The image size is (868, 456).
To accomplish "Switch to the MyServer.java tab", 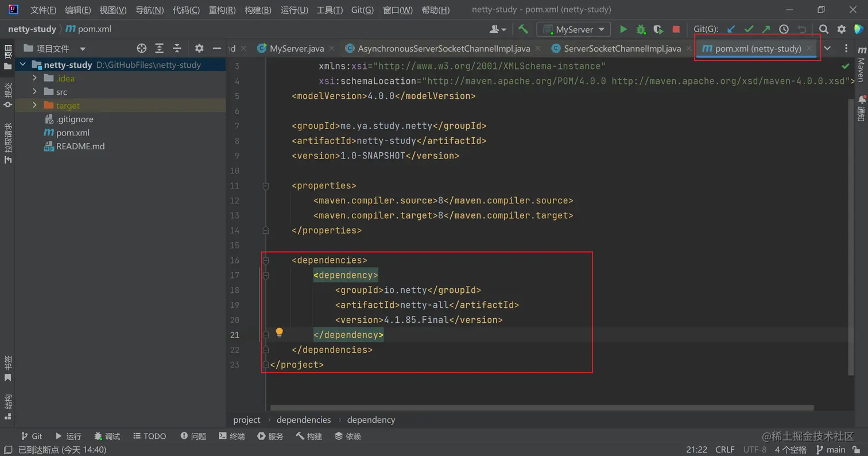I will (296, 49).
